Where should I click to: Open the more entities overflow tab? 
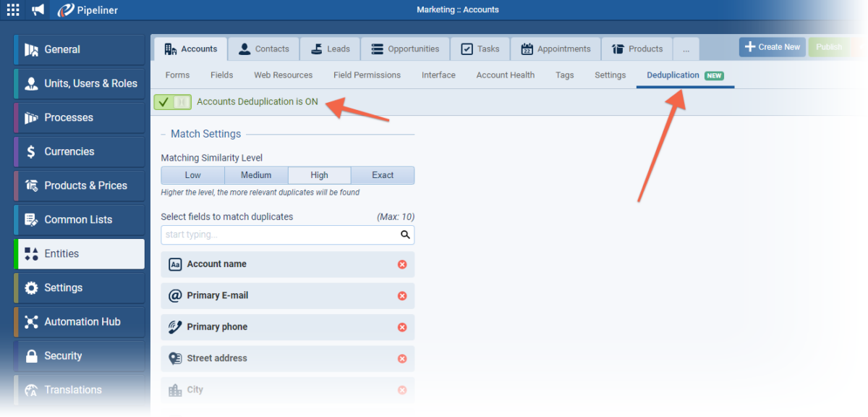coord(686,49)
